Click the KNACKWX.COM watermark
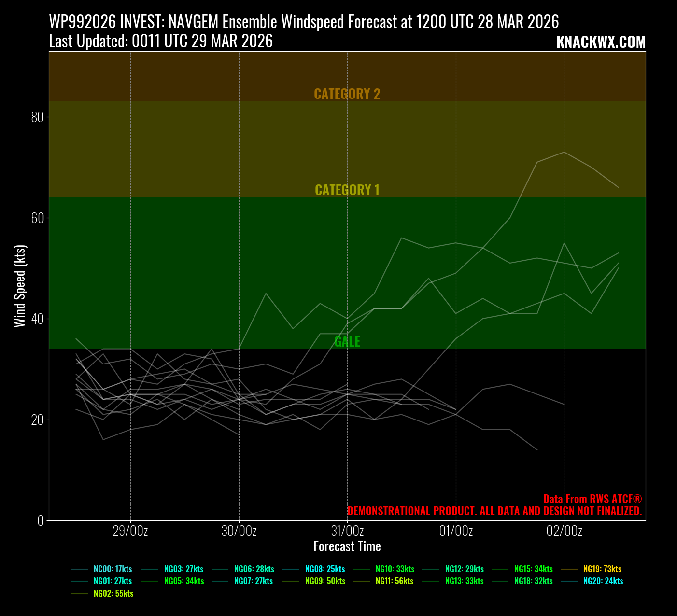 (x=601, y=42)
